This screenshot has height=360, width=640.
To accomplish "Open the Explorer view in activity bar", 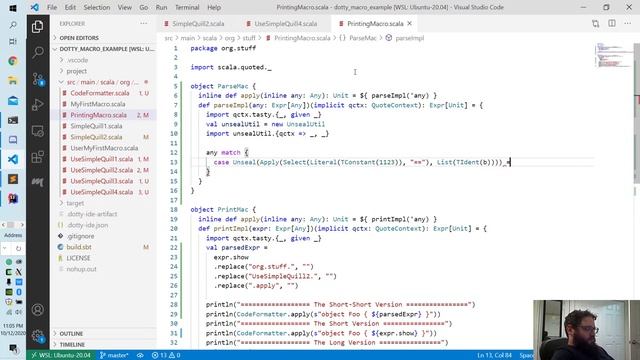I will tap(38, 27).
